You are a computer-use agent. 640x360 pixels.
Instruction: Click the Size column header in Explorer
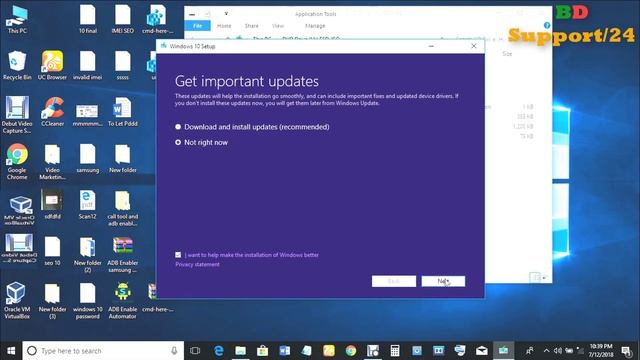[x=507, y=54]
